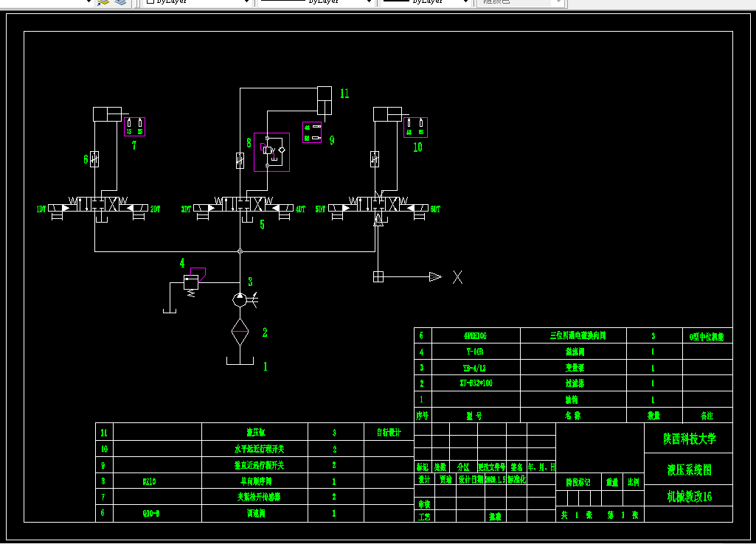Click the 审核 cell

[424, 504]
